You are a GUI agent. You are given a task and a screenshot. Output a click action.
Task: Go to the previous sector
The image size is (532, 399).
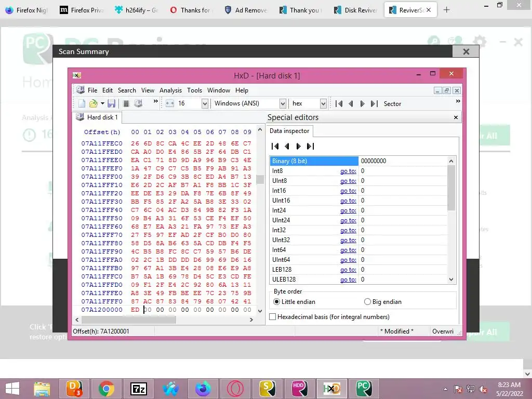pos(351,104)
